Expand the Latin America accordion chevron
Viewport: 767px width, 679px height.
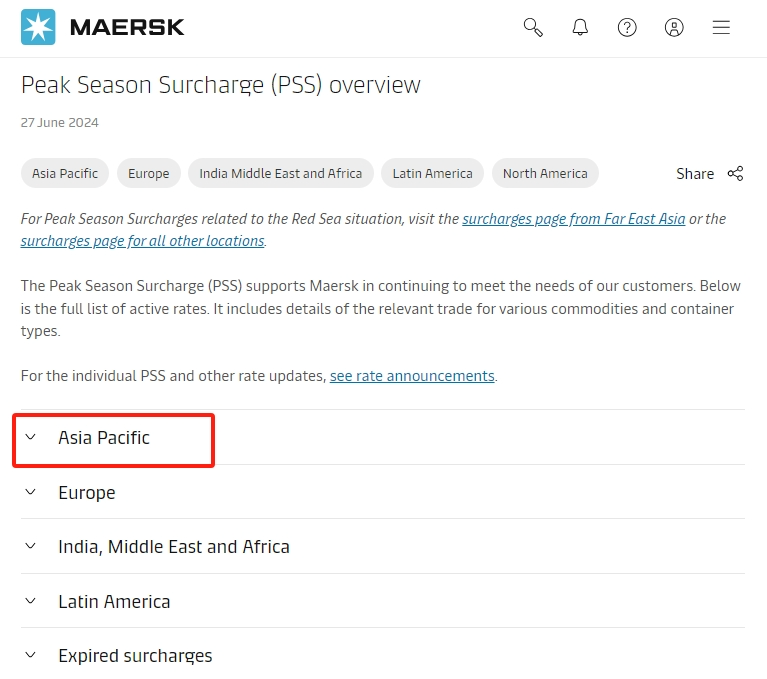[x=30, y=601]
